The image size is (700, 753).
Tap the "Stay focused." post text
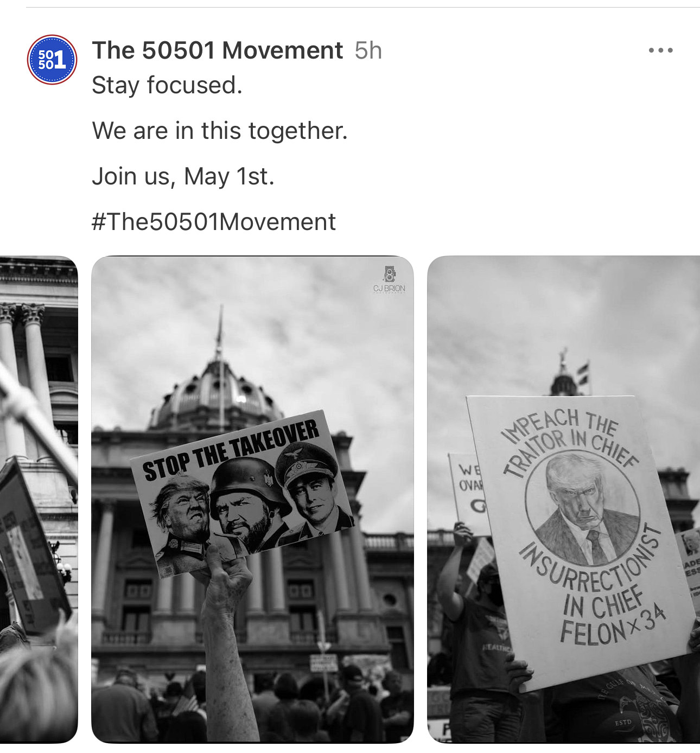point(167,85)
